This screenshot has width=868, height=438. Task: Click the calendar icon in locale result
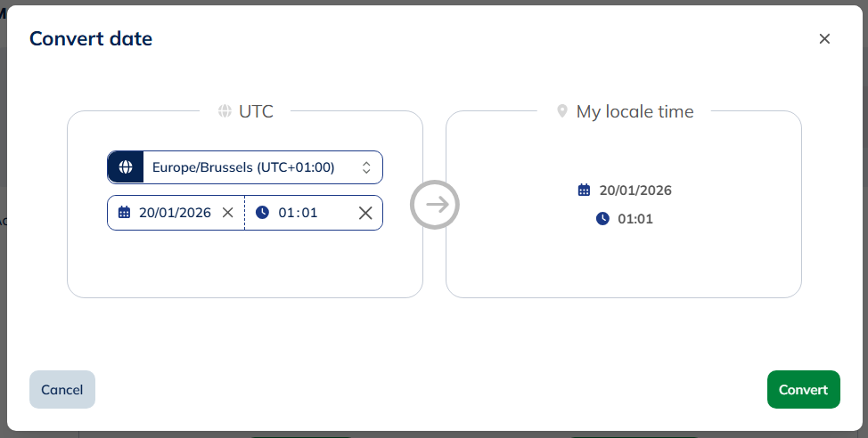[584, 190]
